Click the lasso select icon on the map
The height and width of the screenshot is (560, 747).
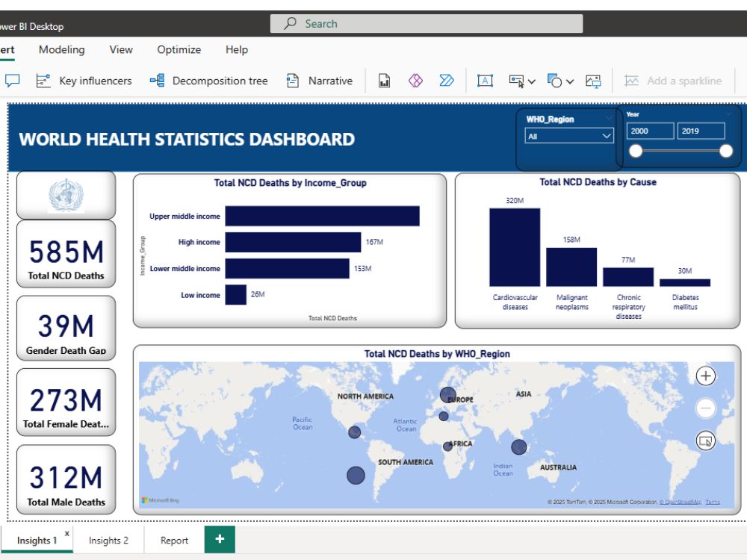705,441
